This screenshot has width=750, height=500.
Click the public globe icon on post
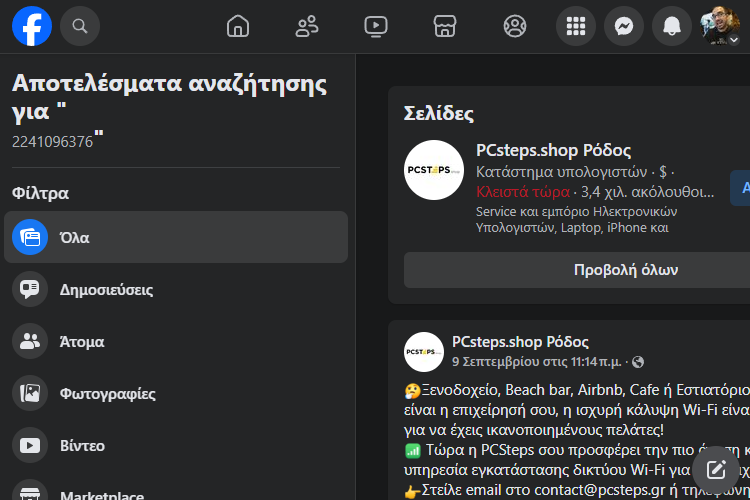(638, 362)
